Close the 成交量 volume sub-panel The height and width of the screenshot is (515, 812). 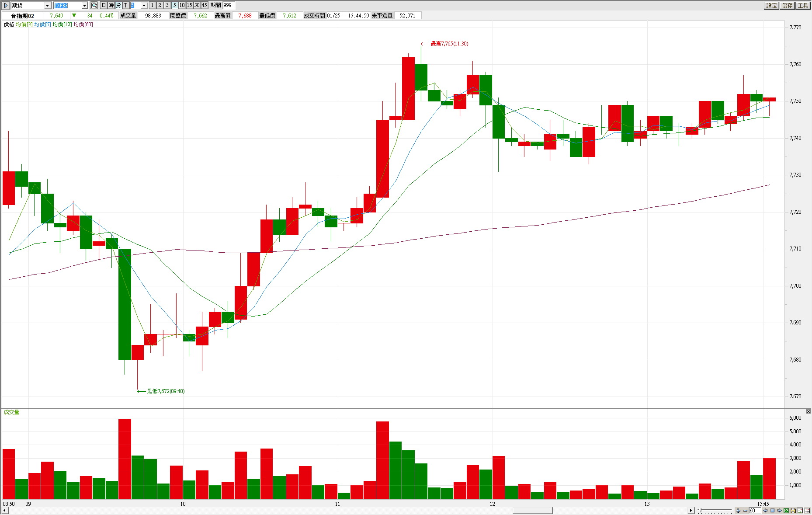808,411
